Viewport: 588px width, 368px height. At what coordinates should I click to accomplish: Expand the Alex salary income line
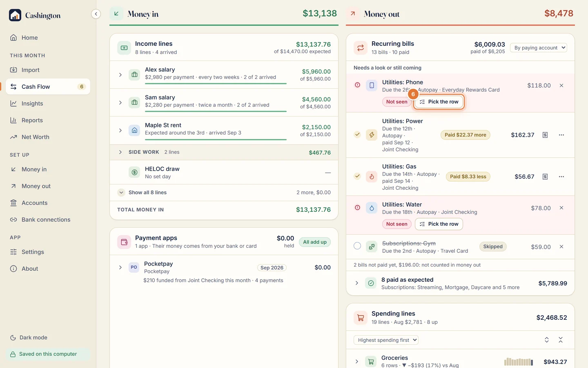click(x=120, y=75)
